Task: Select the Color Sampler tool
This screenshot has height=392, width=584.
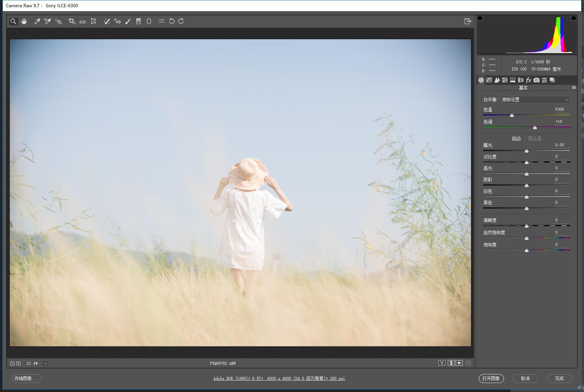Action: click(47, 21)
